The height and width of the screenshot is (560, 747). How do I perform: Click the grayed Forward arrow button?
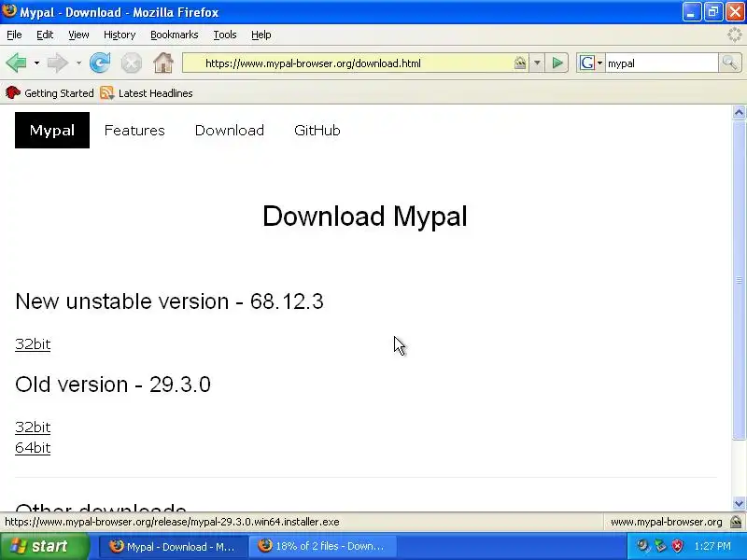(58, 63)
